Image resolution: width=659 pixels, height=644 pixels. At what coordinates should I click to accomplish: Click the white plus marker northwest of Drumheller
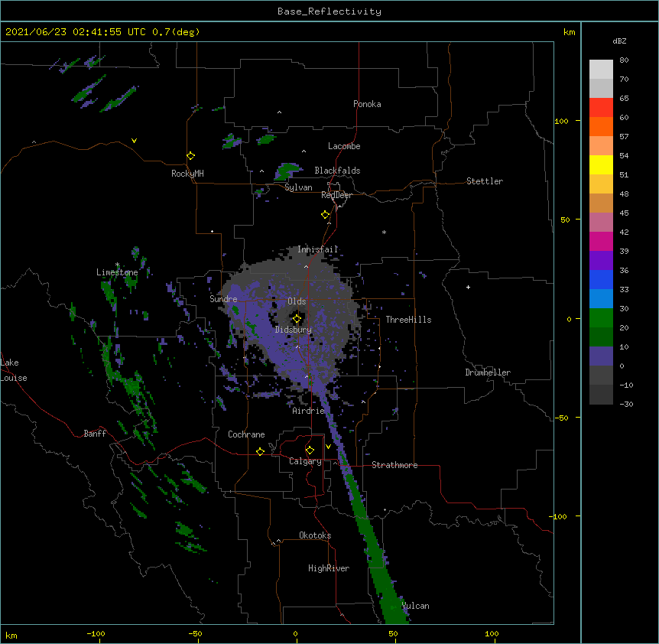468,287
